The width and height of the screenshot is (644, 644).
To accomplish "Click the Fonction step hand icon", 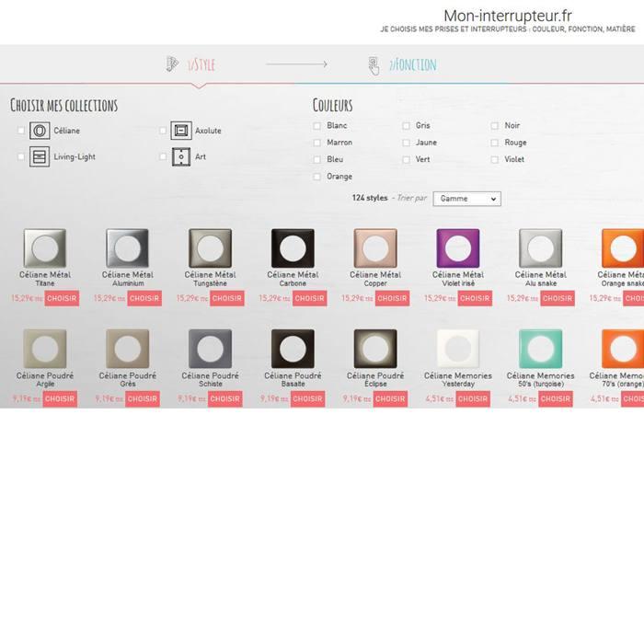I will 374,65.
